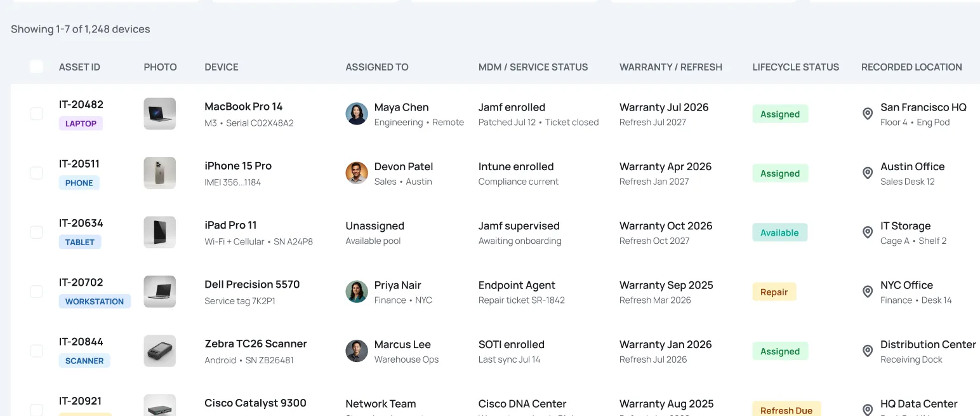This screenshot has width=980, height=416.
Task: Click the San Francisco HQ location pin
Action: (x=868, y=114)
